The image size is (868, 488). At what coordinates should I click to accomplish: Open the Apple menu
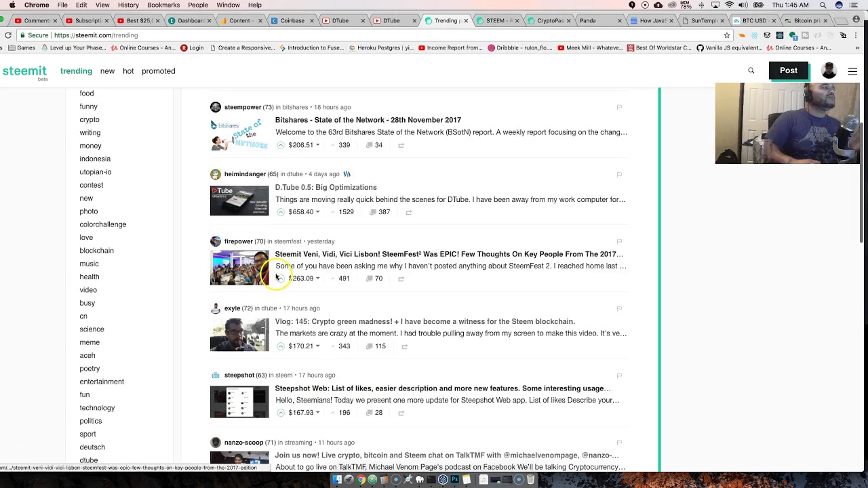(12, 5)
